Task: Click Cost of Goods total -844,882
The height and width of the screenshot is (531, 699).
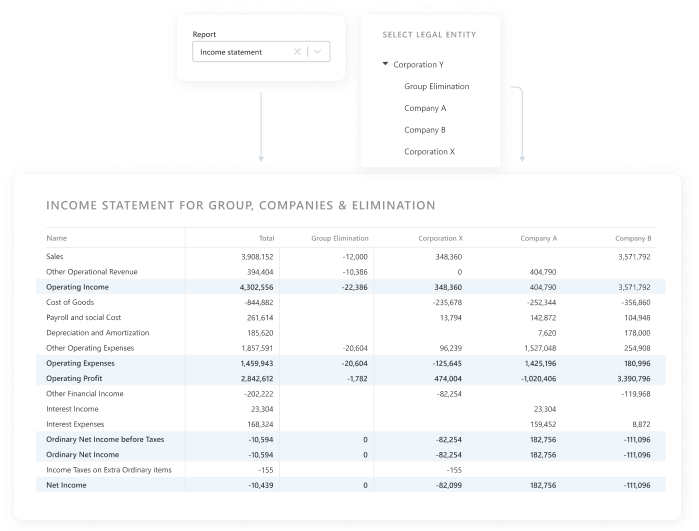Action: coord(259,302)
